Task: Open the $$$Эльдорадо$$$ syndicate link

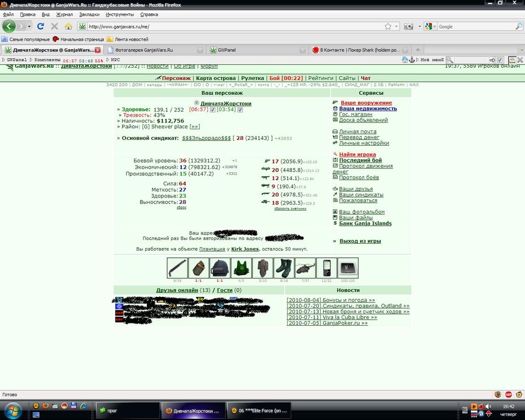Action: [x=206, y=138]
